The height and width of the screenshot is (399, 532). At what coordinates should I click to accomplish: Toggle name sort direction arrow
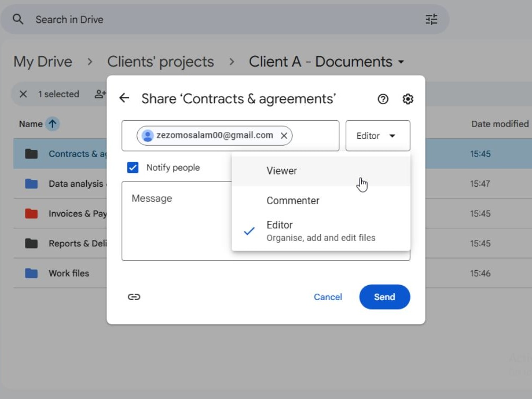coord(53,124)
